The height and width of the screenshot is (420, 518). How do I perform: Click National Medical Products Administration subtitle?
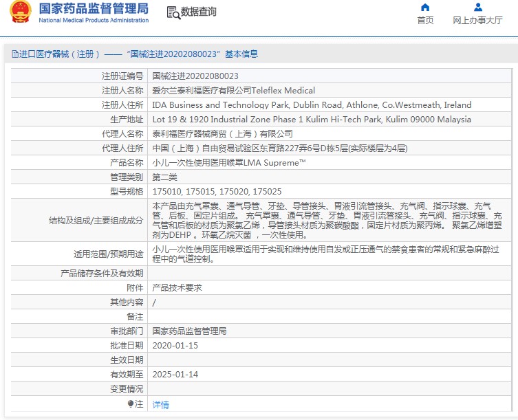pos(94,20)
